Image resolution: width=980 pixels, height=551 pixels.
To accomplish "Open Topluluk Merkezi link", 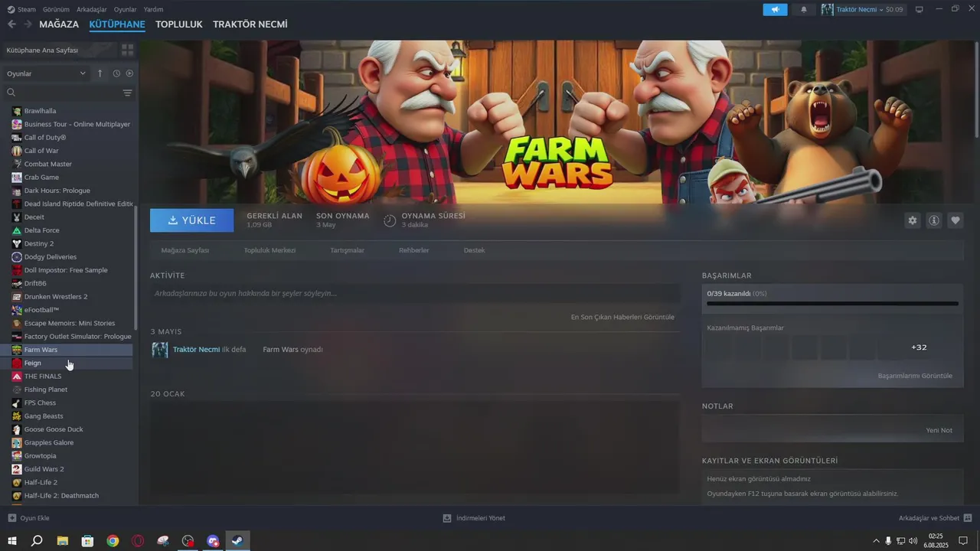I will [269, 250].
